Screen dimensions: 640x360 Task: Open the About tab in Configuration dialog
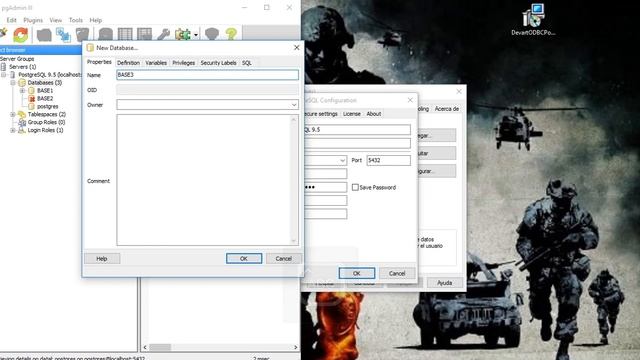[x=373, y=114]
